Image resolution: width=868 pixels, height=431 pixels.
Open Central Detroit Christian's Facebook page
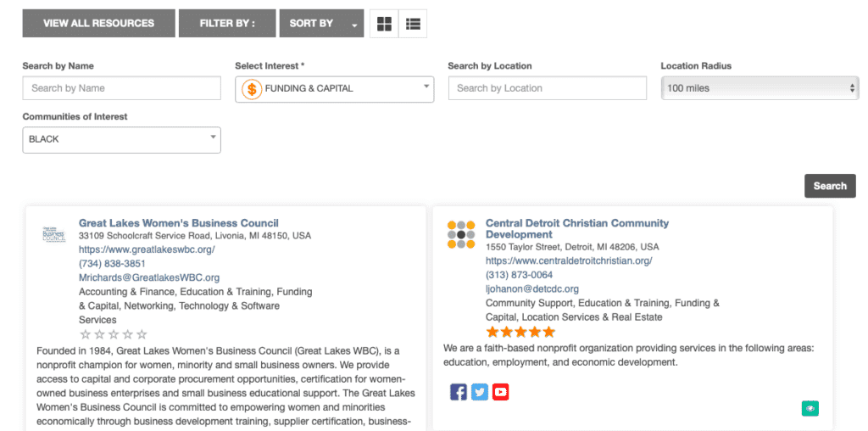(x=459, y=392)
